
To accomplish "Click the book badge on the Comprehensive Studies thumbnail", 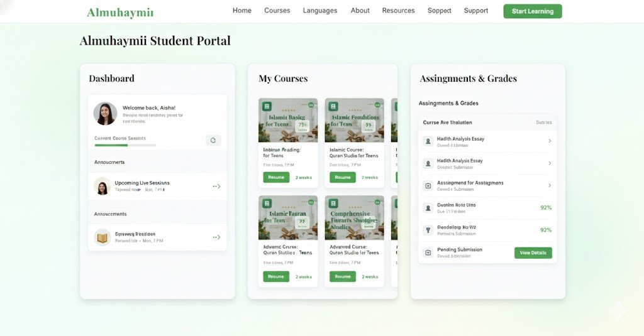I will click(333, 203).
